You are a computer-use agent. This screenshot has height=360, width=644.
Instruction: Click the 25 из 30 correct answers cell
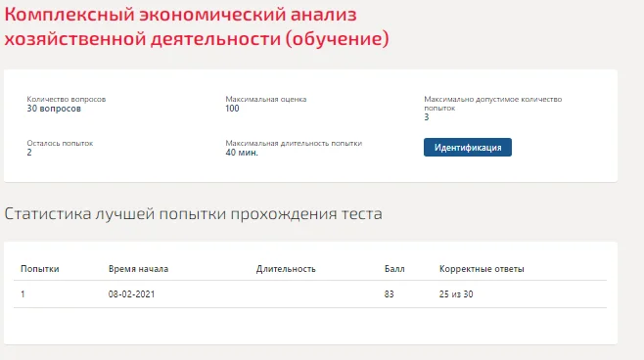[456, 294]
